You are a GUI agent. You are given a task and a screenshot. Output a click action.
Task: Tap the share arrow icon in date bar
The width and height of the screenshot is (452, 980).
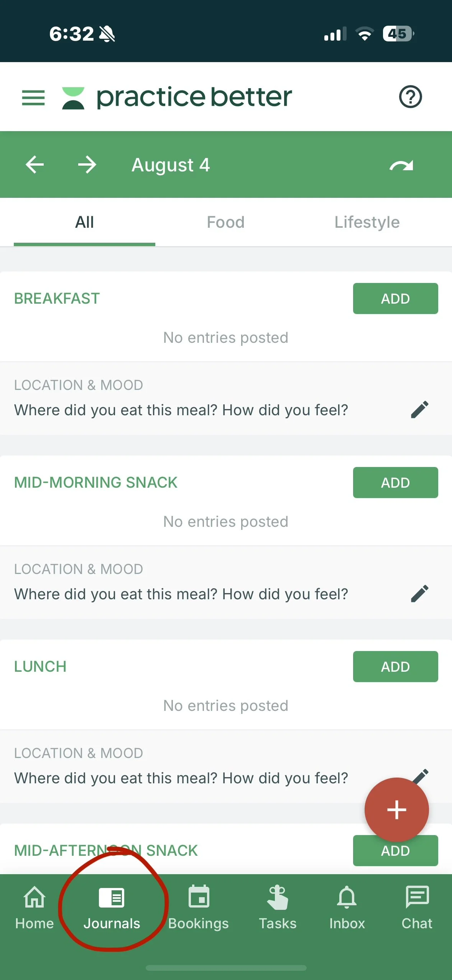tap(401, 165)
